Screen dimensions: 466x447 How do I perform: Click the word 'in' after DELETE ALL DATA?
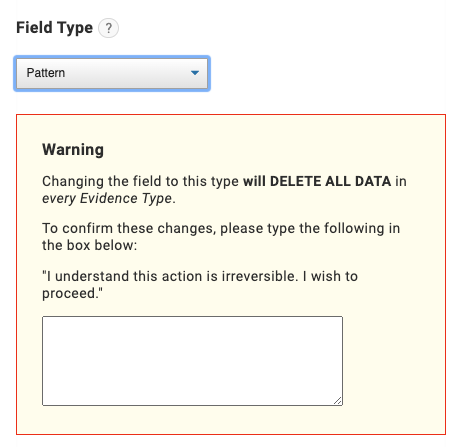[x=401, y=181]
